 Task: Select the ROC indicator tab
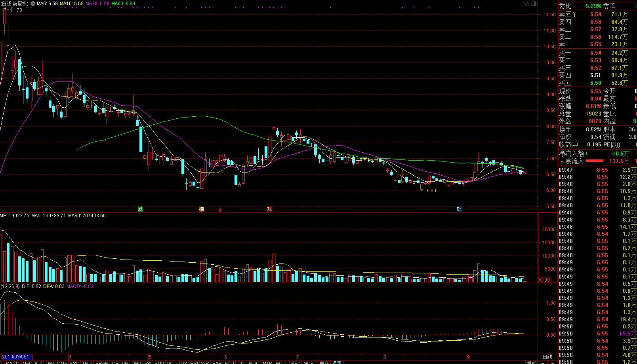(x=254, y=362)
